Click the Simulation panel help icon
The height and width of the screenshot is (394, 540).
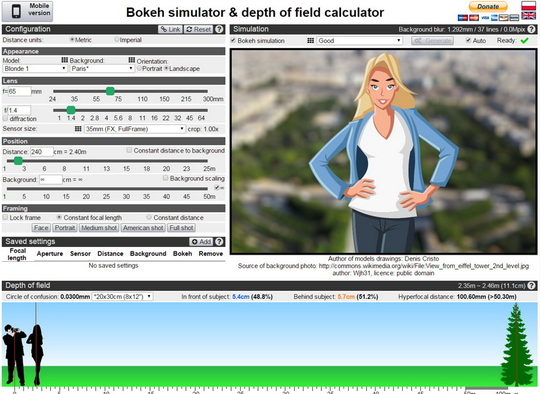tap(532, 29)
